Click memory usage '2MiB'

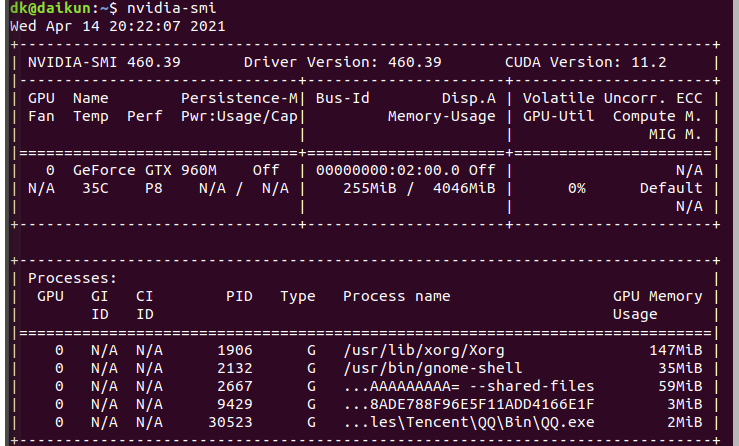(x=685, y=422)
